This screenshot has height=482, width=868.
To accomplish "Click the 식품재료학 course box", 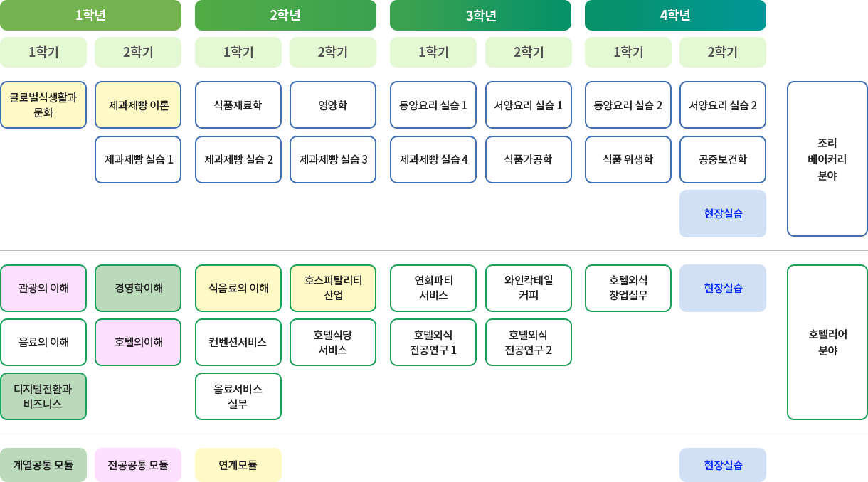I will point(238,105).
